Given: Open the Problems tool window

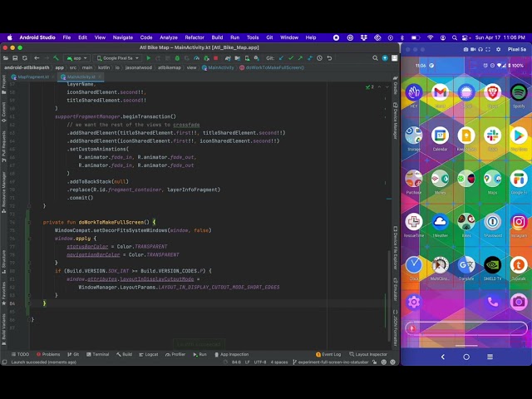Looking at the screenshot, I should (48, 354).
